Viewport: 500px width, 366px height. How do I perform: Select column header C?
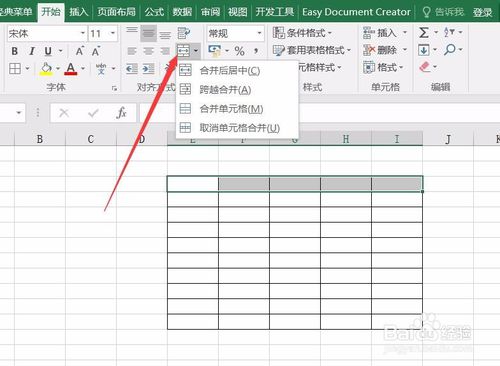tap(91, 139)
